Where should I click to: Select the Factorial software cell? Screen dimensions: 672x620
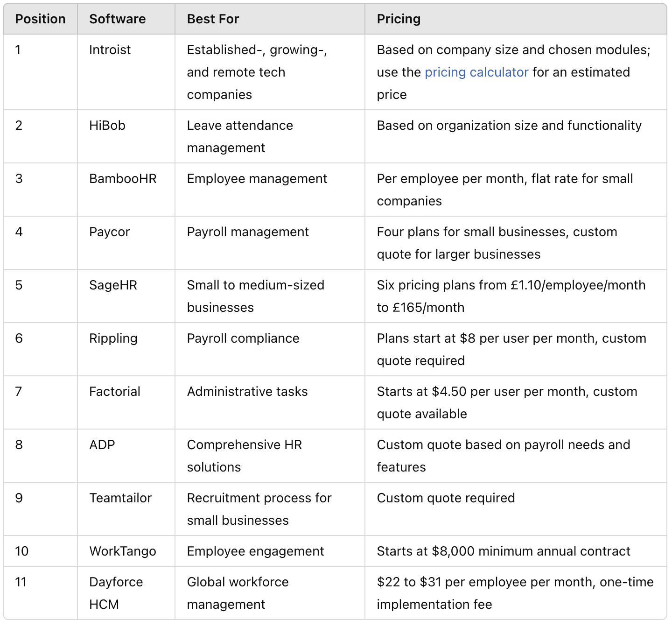pos(126,402)
